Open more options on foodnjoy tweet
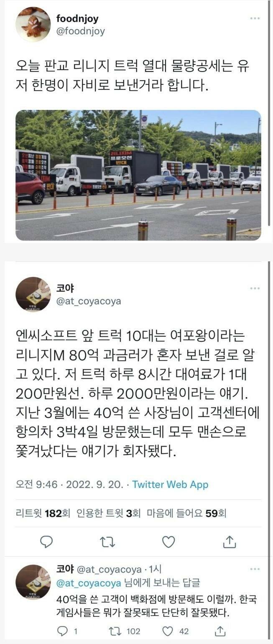 point(255,19)
